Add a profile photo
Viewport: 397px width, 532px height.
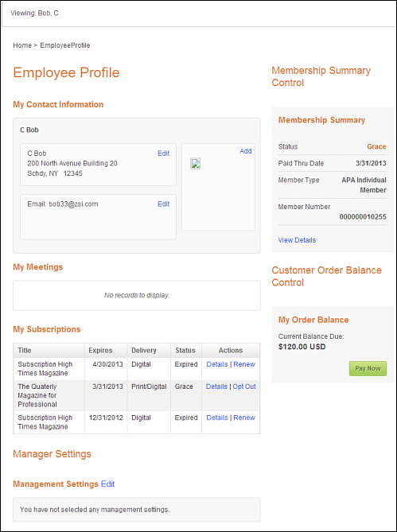click(x=246, y=151)
